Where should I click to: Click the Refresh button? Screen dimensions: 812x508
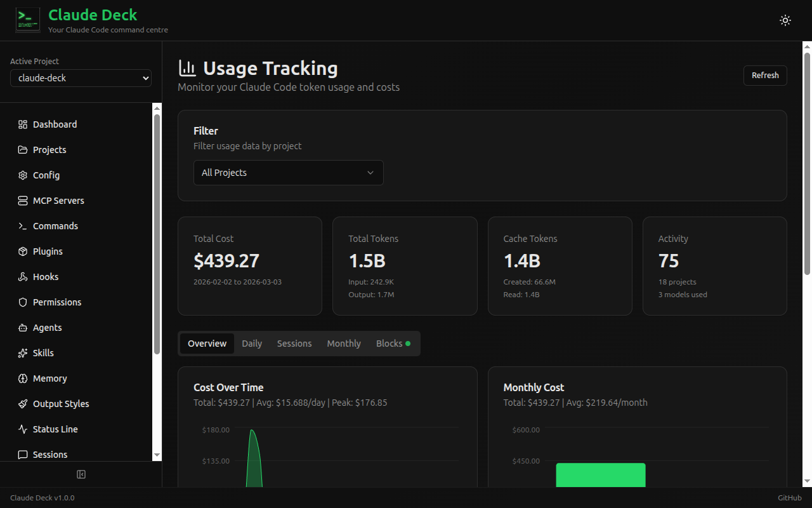tap(765, 75)
